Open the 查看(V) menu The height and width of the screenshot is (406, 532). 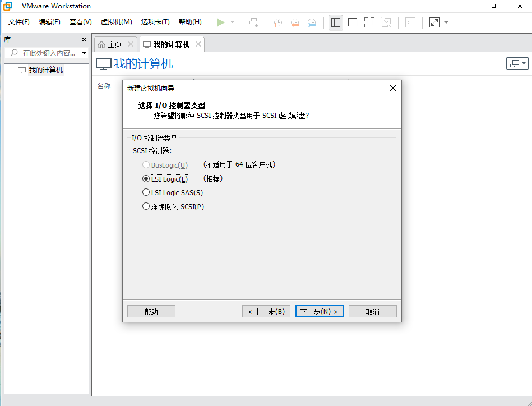click(x=80, y=22)
